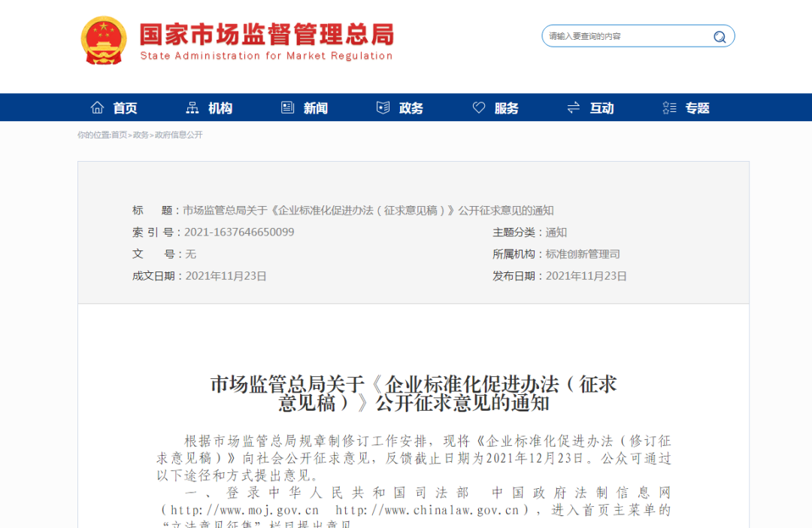Screen dimensions: 812x528
Task: Click the magnifier search icon
Action: (719, 35)
